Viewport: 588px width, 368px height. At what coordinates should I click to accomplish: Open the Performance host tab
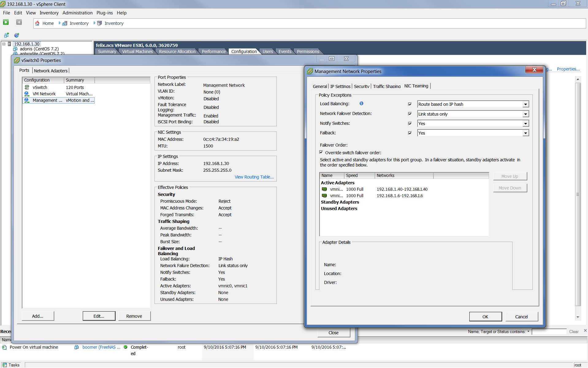click(214, 52)
